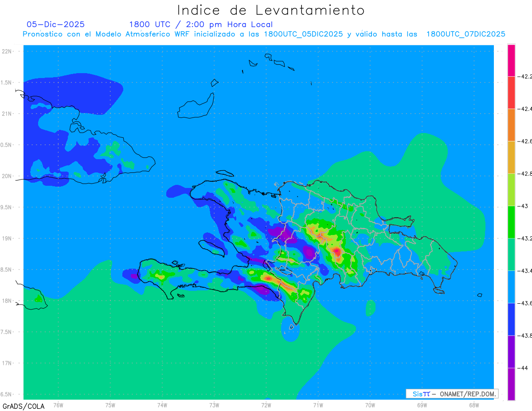This screenshot has height=411, width=532.
Task: Click the '-42.4' legend value
Action: [x=524, y=109]
